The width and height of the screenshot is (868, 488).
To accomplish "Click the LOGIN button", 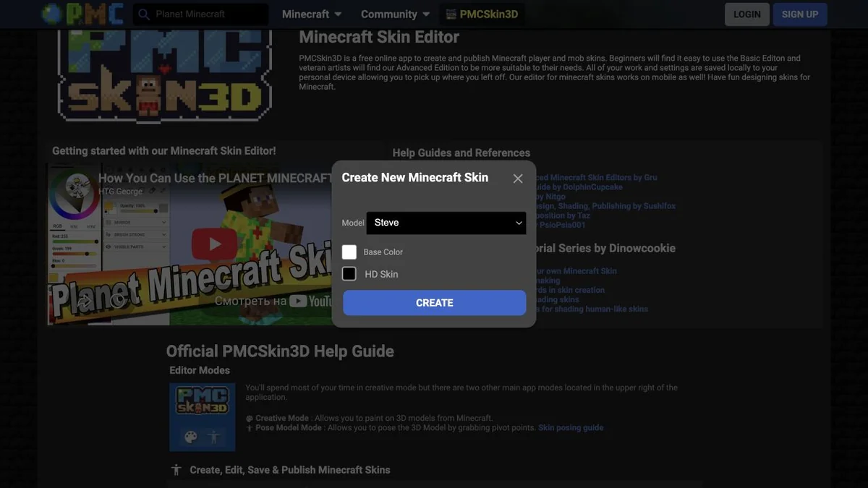I will (747, 14).
